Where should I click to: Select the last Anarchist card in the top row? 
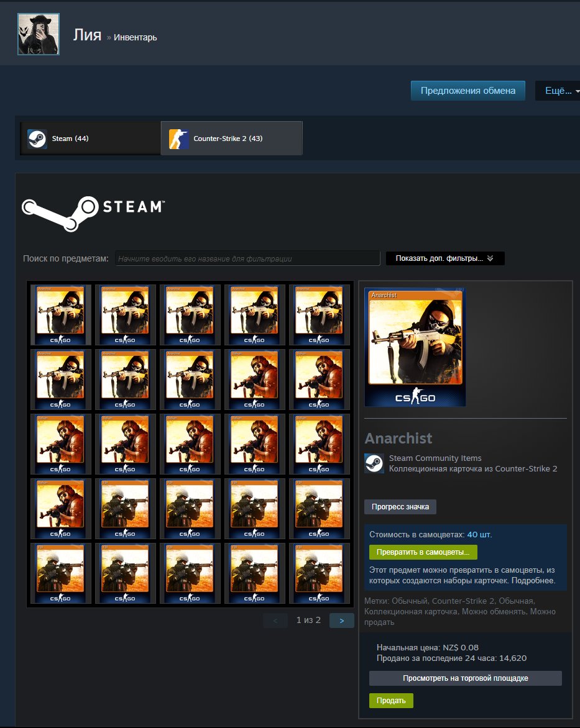(319, 315)
